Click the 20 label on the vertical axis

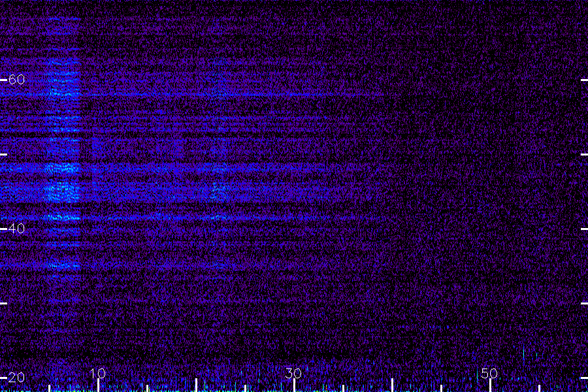[16, 378]
